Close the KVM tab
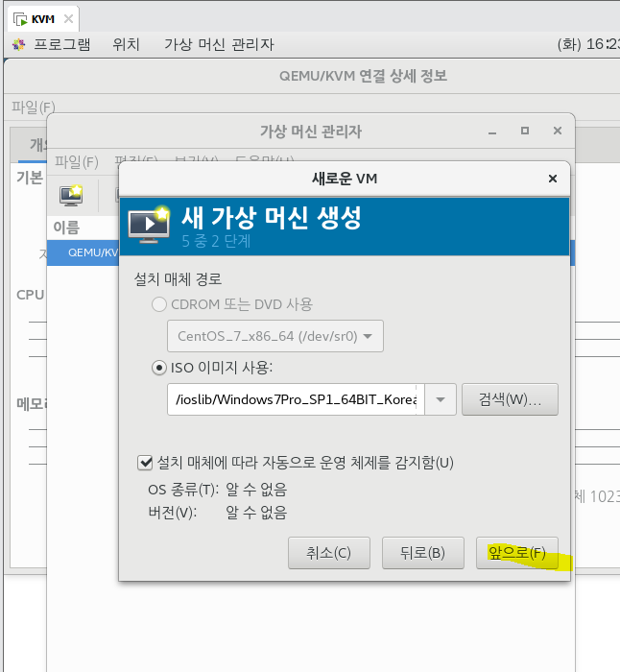The height and width of the screenshot is (672, 620). click(68, 19)
